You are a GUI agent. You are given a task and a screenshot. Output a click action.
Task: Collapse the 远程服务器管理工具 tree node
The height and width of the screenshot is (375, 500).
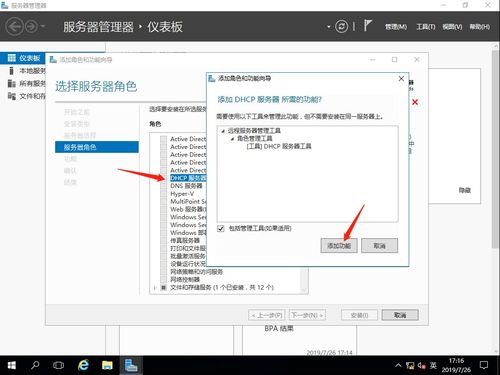coord(223,131)
